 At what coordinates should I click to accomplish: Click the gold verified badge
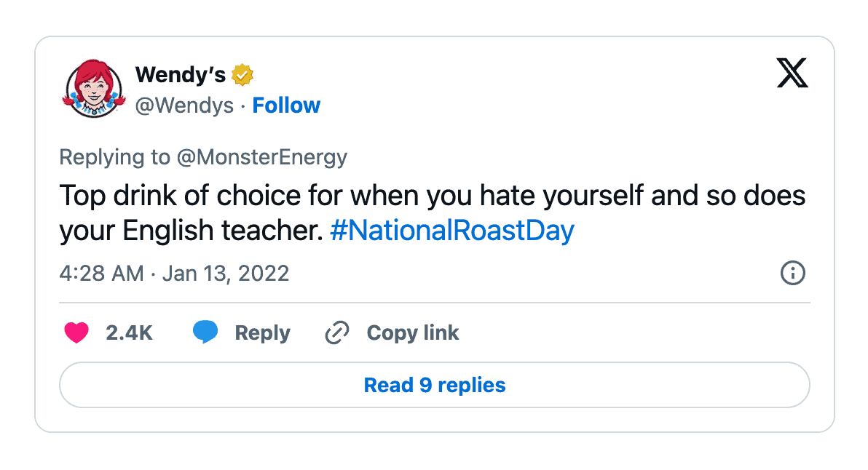(242, 75)
